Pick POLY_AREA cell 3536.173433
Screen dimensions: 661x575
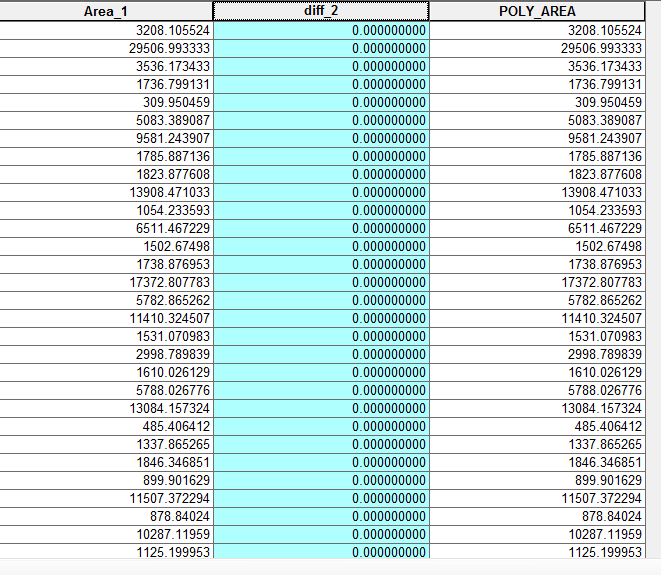(537, 67)
